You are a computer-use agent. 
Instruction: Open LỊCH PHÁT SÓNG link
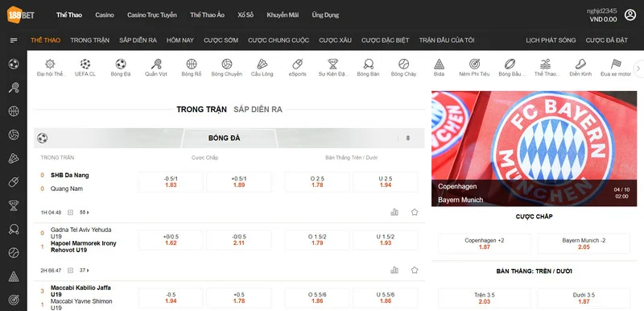[551, 40]
